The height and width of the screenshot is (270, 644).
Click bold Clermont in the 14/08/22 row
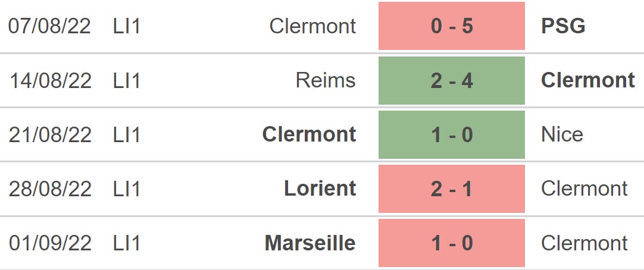tap(588, 80)
